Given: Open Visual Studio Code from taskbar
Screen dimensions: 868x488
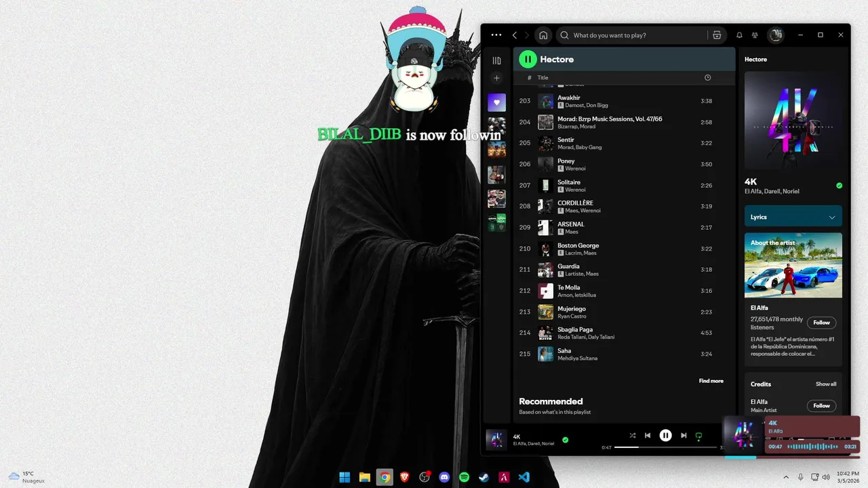Looking at the screenshot, I should (524, 477).
